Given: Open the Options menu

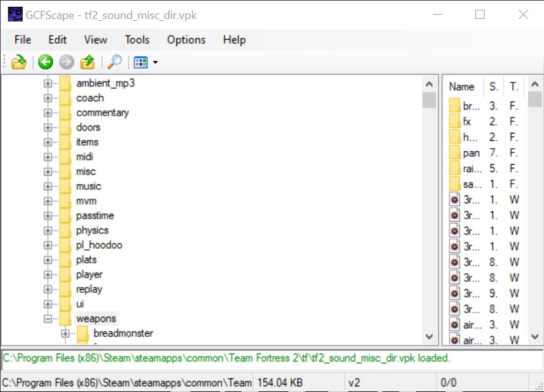Looking at the screenshot, I should click(x=186, y=40).
